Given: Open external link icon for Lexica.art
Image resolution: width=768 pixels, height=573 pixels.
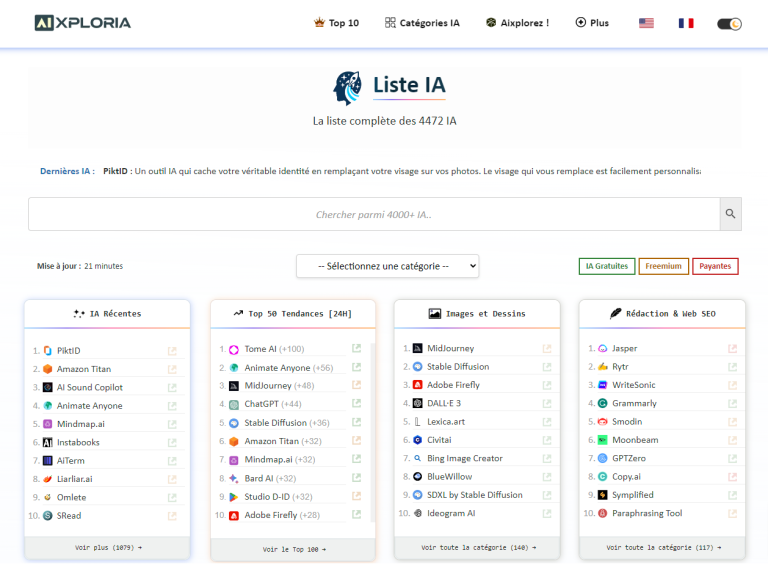Looking at the screenshot, I should [547, 422].
